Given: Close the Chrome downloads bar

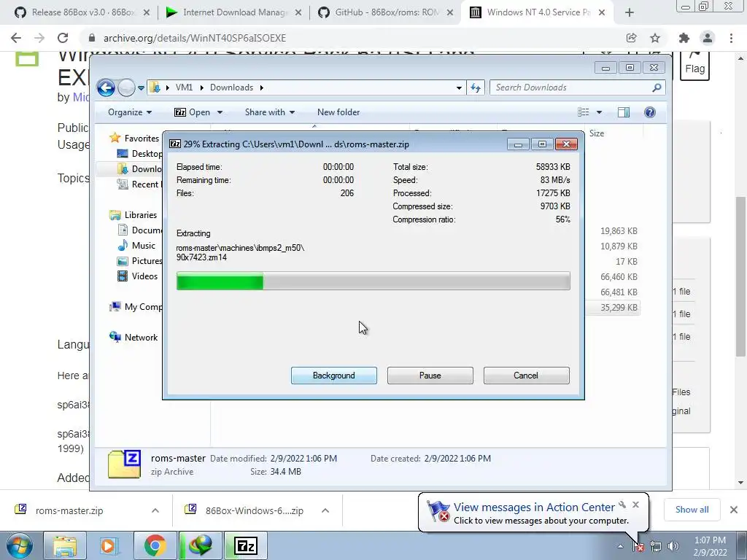Looking at the screenshot, I should click(734, 510).
